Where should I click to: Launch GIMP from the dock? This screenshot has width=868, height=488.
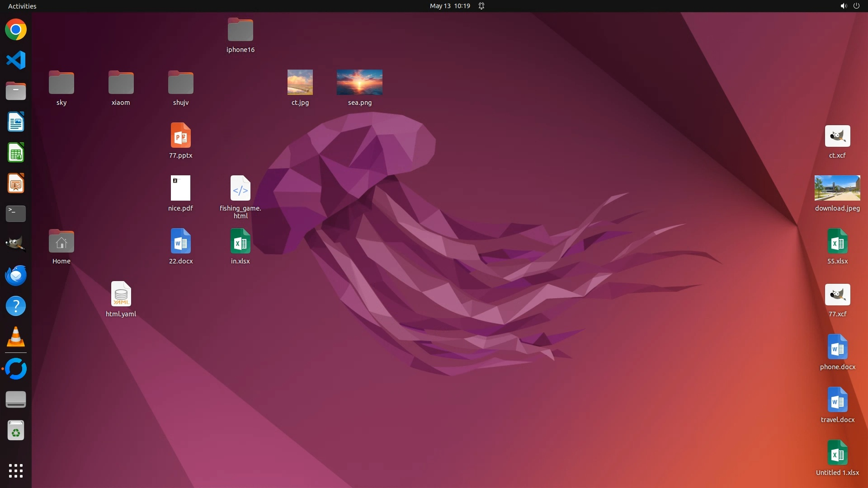point(16,244)
